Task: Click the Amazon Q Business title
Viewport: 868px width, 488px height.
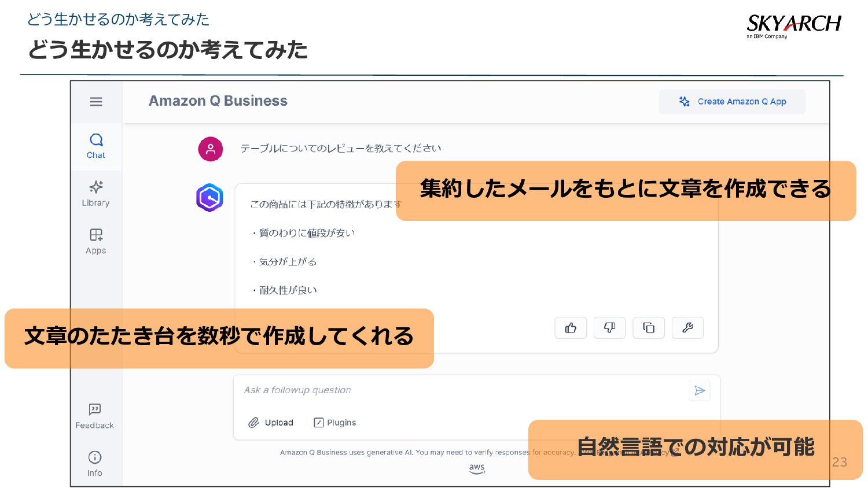Action: (x=218, y=101)
